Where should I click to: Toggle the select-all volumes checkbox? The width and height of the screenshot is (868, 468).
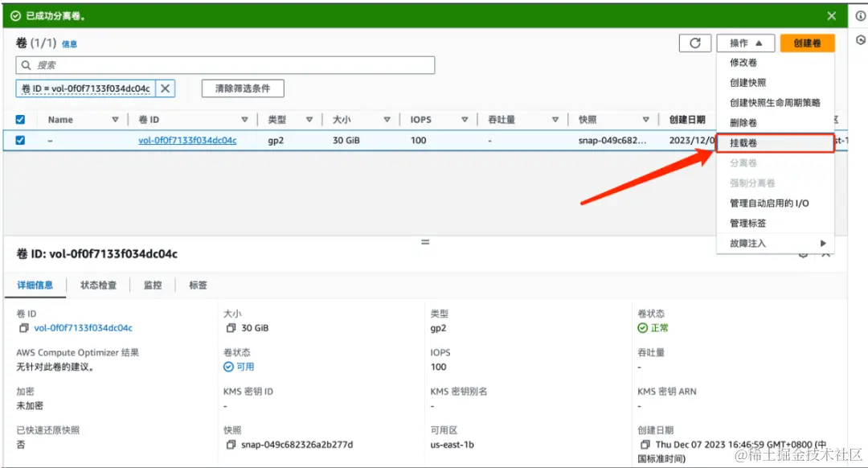[20, 119]
